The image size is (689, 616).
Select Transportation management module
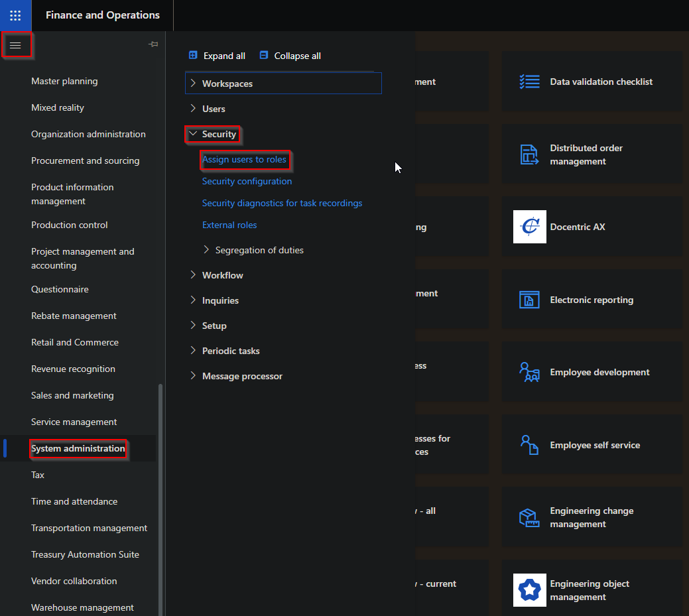click(x=90, y=528)
